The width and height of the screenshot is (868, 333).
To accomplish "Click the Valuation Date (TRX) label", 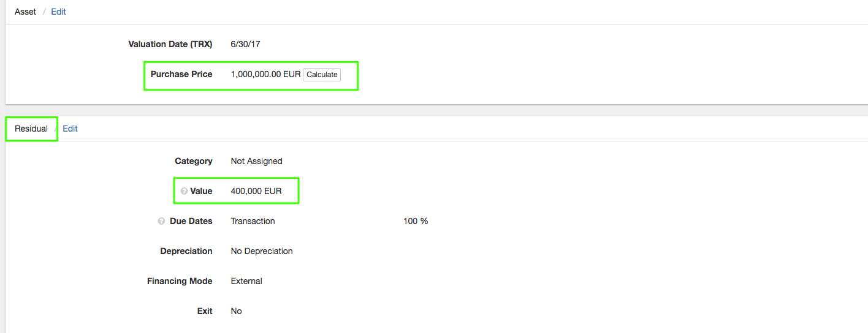I will [170, 44].
